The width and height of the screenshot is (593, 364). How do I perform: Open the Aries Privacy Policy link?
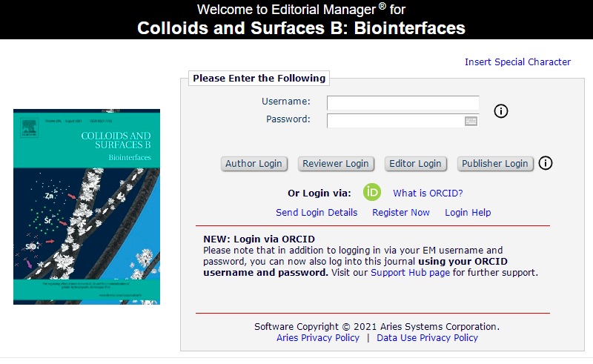coord(318,338)
